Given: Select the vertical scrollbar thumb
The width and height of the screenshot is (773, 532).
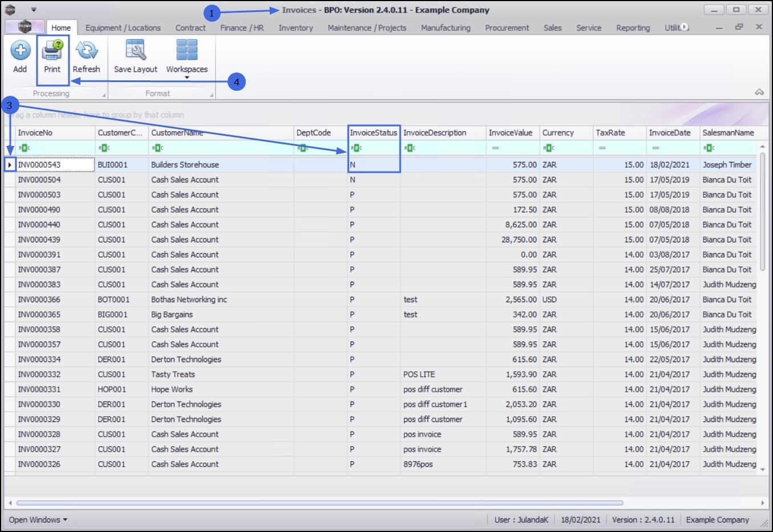Looking at the screenshot, I should [x=763, y=212].
